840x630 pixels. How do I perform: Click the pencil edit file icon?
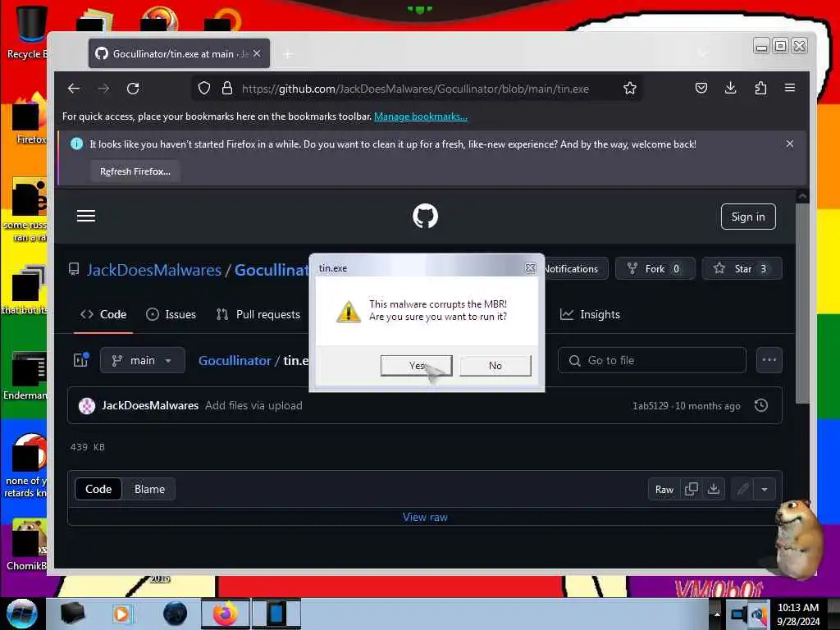coord(742,489)
